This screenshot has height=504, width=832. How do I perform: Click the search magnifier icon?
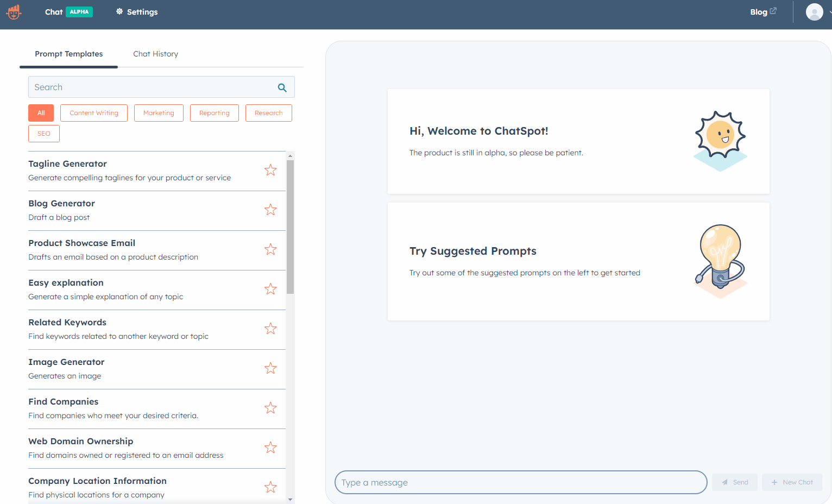click(x=282, y=87)
